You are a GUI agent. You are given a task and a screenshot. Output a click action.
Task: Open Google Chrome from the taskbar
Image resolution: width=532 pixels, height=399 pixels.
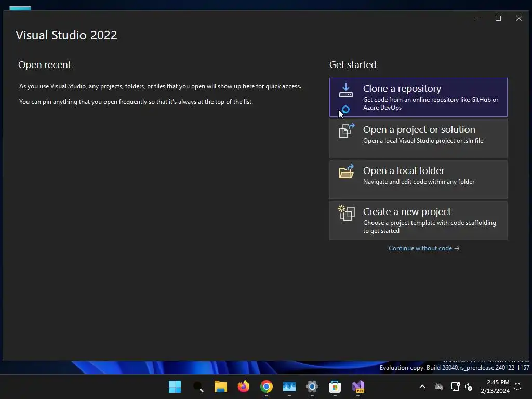click(267, 387)
